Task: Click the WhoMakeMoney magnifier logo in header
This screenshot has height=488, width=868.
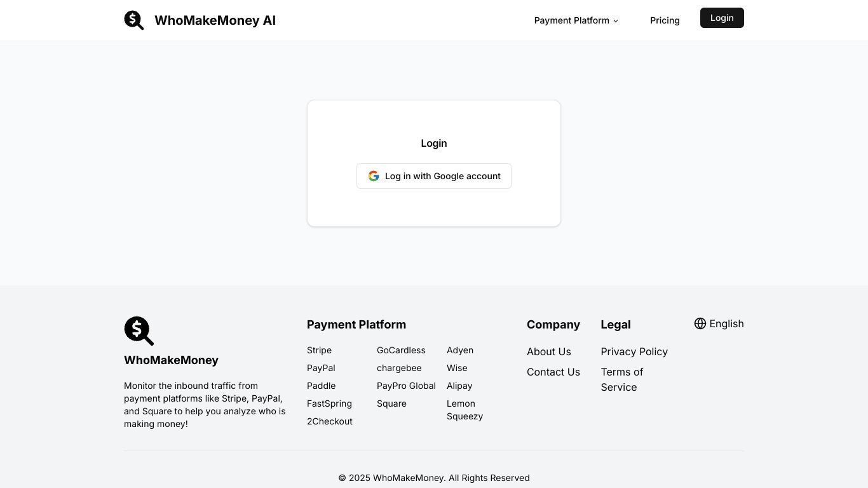Action: [x=134, y=20]
